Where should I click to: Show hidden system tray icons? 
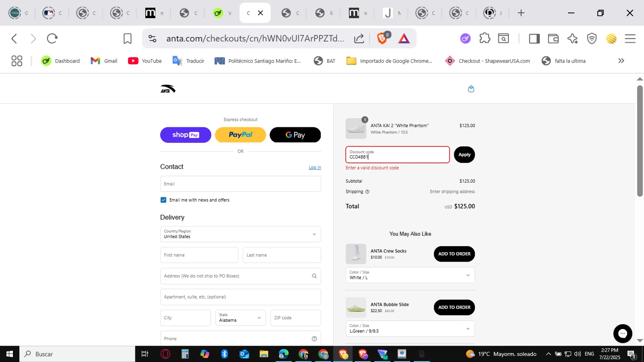548,354
